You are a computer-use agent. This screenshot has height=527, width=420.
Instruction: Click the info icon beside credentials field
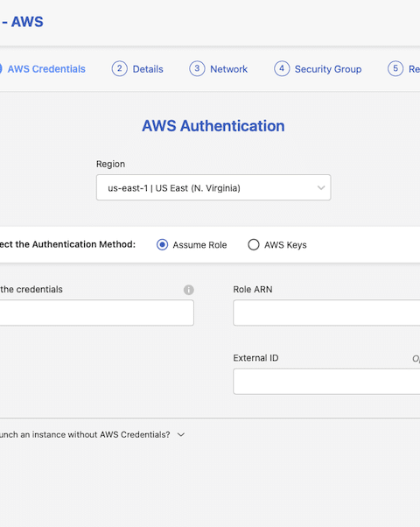click(x=188, y=290)
